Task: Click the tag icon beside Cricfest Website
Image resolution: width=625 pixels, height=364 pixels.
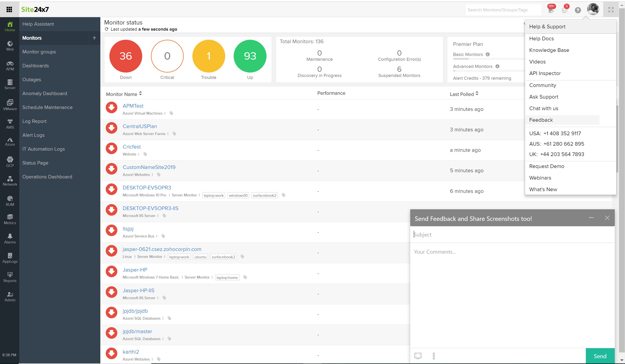Action: click(x=145, y=154)
